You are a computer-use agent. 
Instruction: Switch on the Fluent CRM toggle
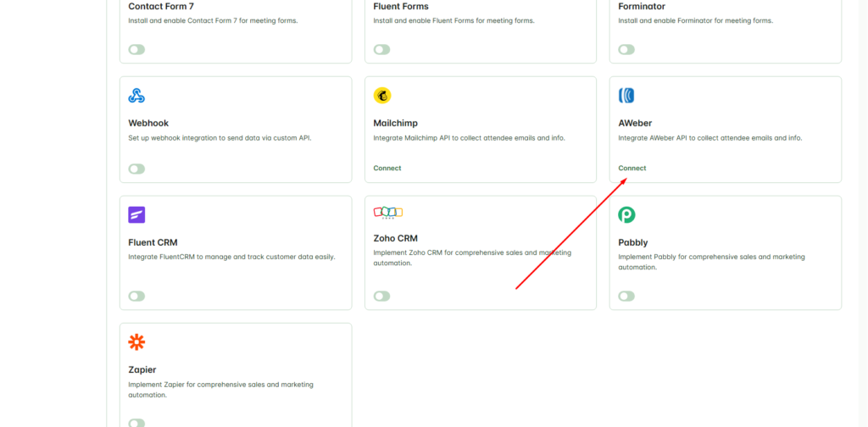pyautogui.click(x=136, y=296)
